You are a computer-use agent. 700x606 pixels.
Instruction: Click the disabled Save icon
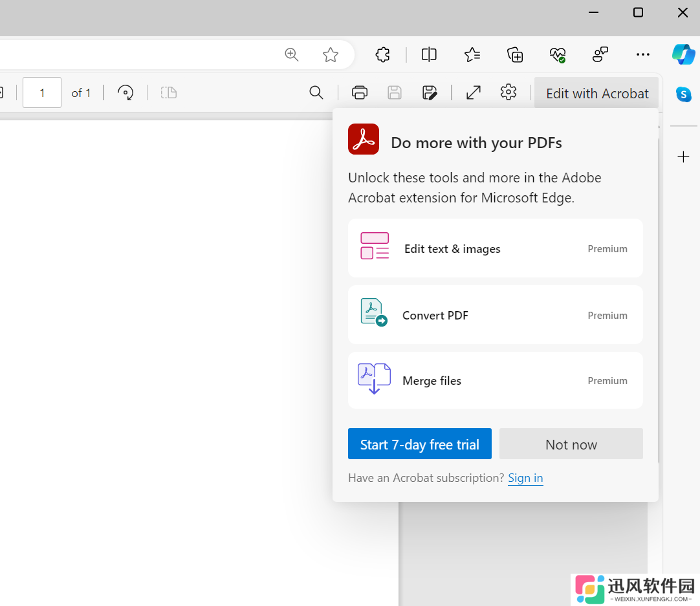[394, 92]
